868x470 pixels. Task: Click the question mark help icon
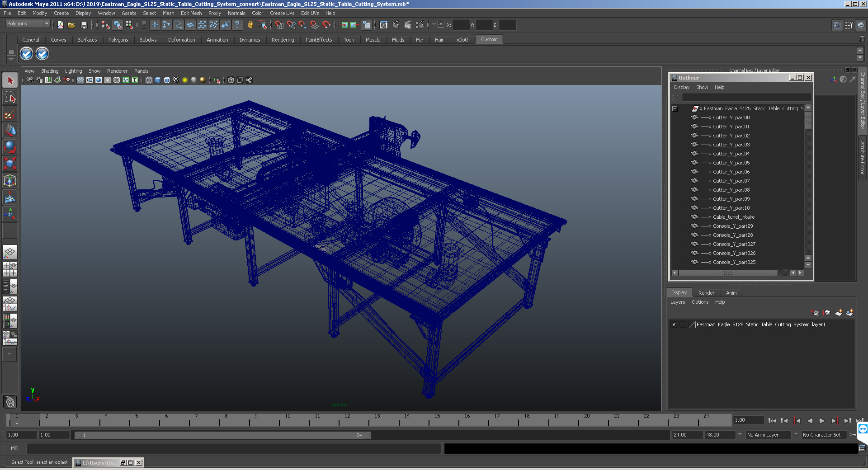click(237, 25)
